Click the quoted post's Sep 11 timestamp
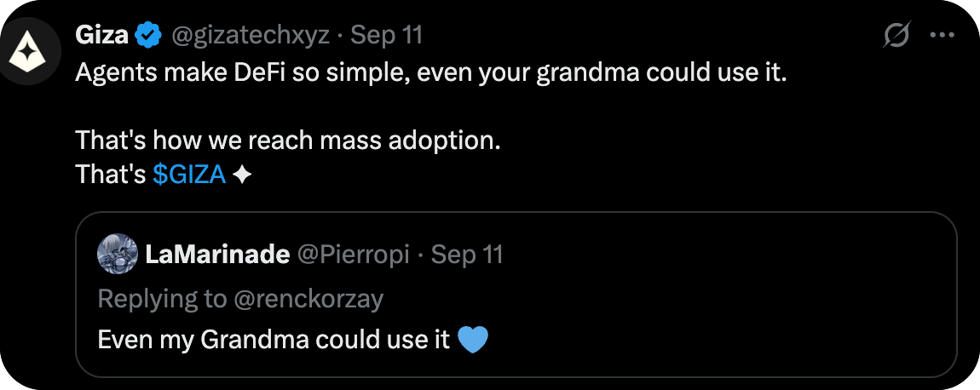 [467, 254]
